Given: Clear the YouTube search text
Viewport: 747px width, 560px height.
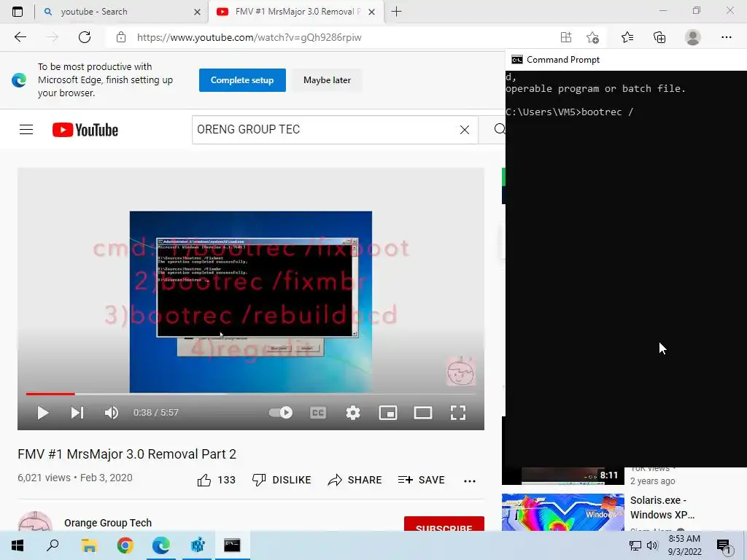Looking at the screenshot, I should 465,130.
